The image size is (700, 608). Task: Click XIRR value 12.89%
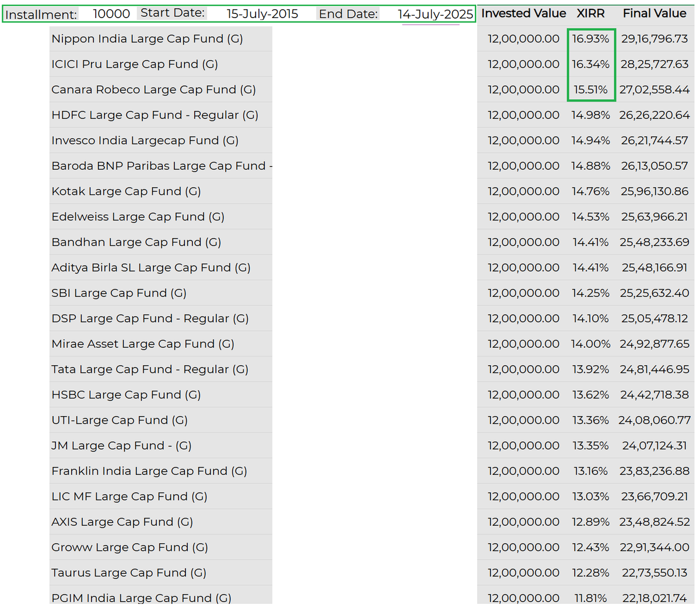point(590,522)
